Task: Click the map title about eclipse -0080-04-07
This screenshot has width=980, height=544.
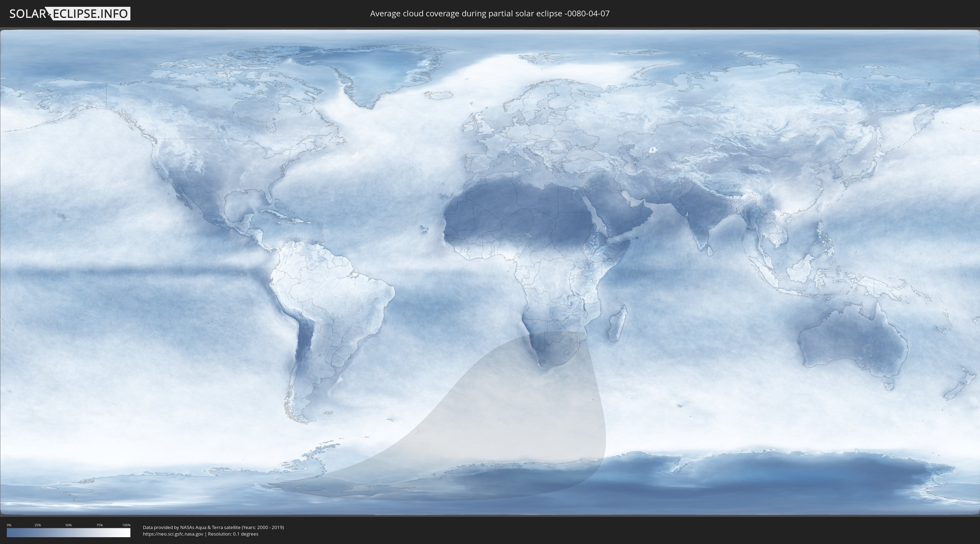Action: tap(490, 14)
